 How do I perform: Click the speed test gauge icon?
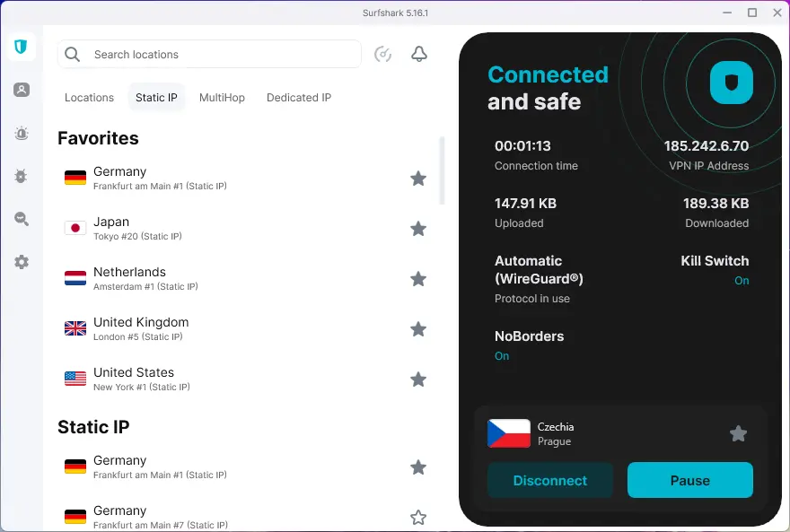(x=382, y=55)
